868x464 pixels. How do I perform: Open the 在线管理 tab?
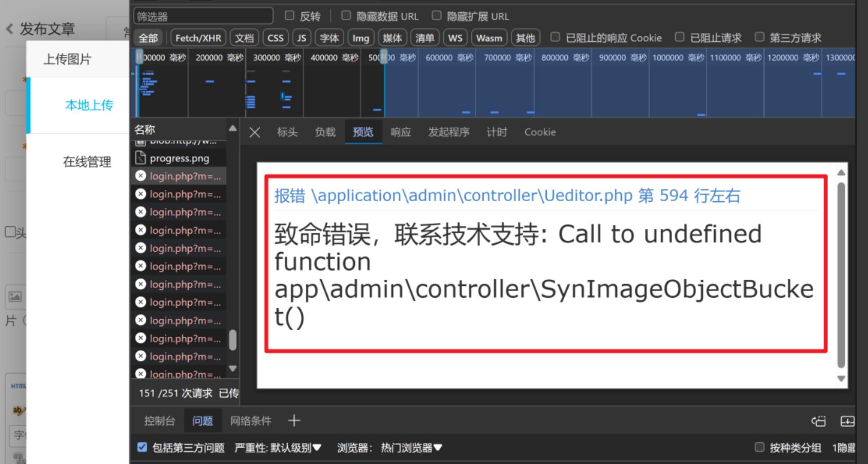pos(87,162)
